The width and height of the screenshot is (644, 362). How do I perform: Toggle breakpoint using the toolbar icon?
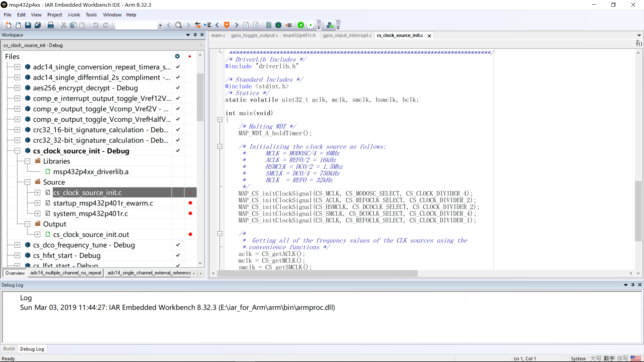288,25
